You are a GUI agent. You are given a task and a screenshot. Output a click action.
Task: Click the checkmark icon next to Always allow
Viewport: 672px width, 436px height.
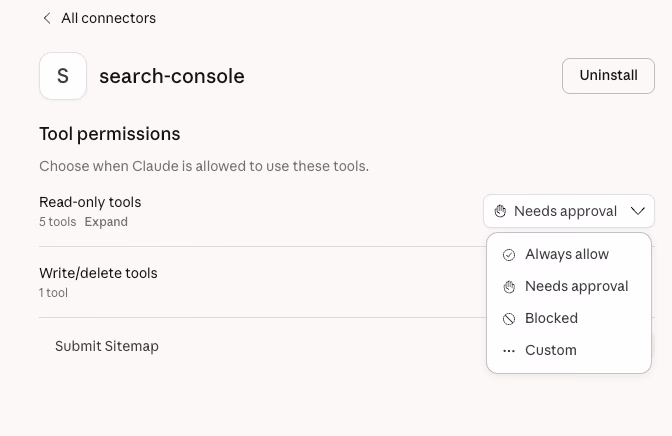509,255
